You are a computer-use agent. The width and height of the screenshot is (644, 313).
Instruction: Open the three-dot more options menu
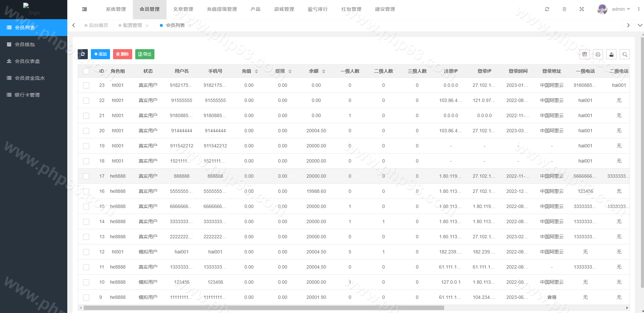coord(639,9)
